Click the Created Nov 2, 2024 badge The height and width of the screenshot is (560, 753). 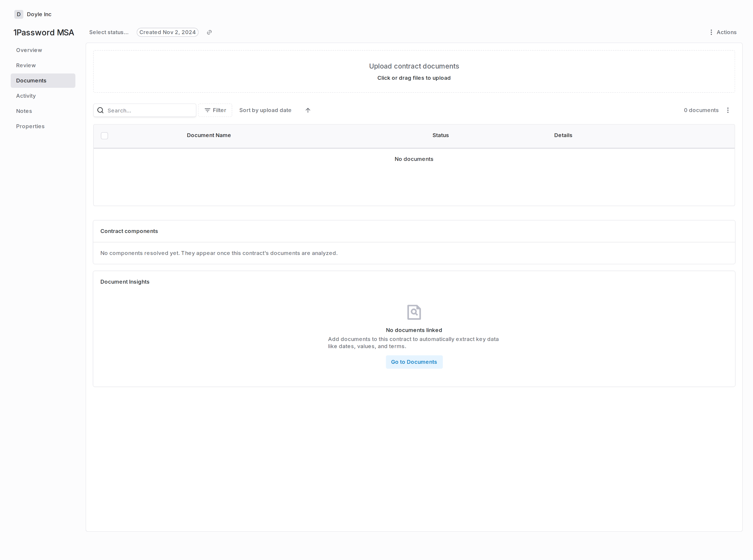pyautogui.click(x=168, y=32)
